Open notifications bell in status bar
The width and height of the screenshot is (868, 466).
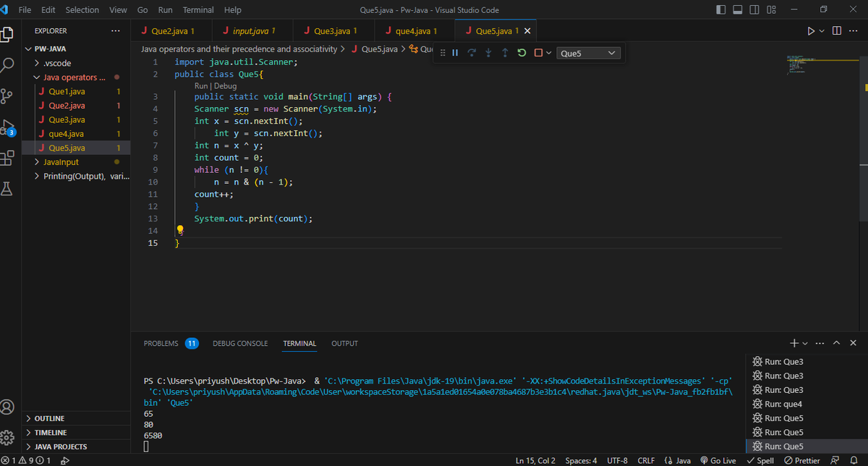854,460
